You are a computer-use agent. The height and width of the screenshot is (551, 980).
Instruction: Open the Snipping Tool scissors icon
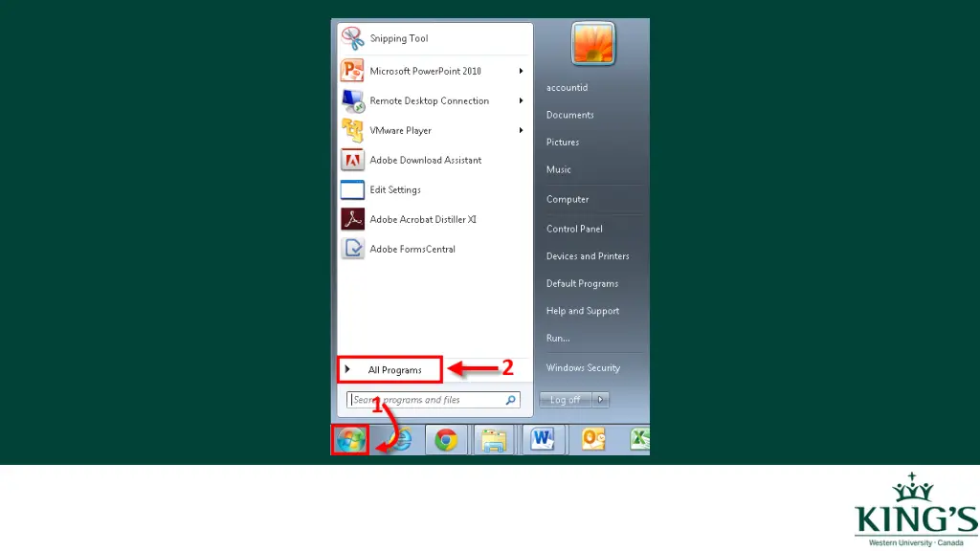click(352, 38)
